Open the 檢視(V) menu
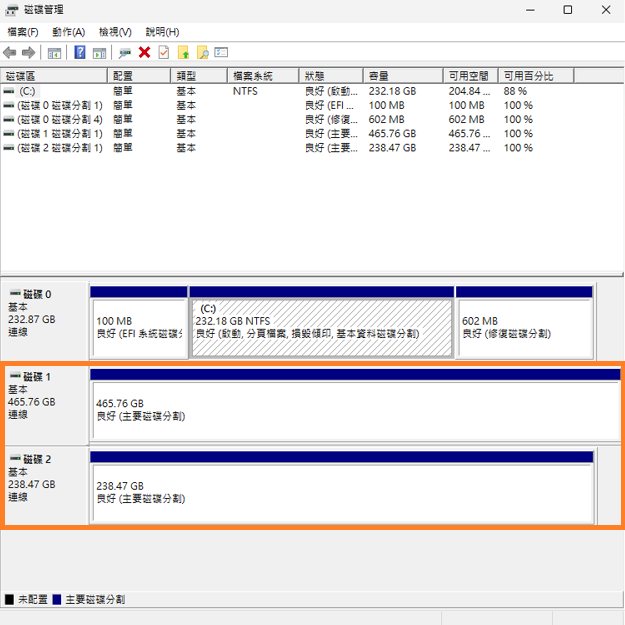 [115, 32]
